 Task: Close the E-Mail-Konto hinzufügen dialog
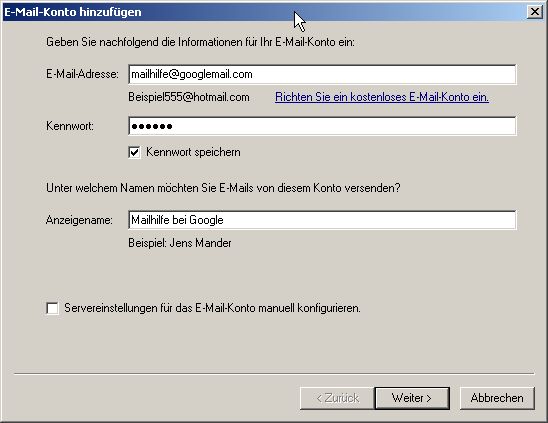(535, 12)
